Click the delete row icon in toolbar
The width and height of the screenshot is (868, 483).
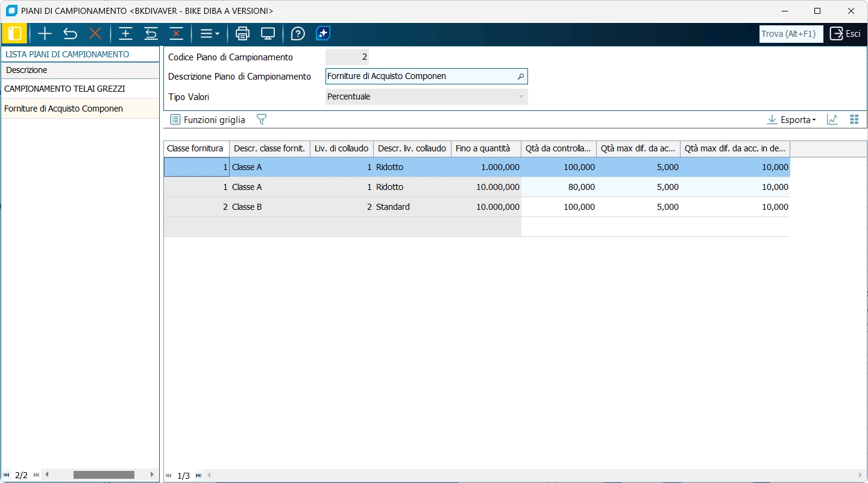pos(176,34)
